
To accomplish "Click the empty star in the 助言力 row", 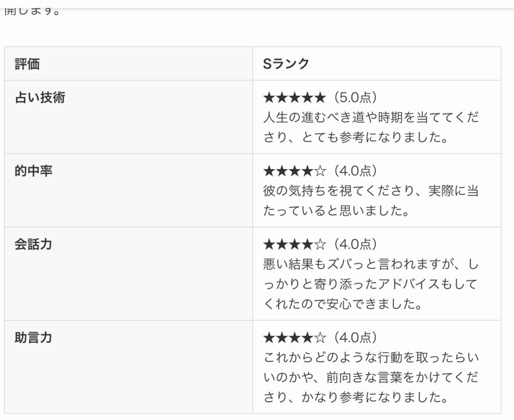I will click(320, 338).
